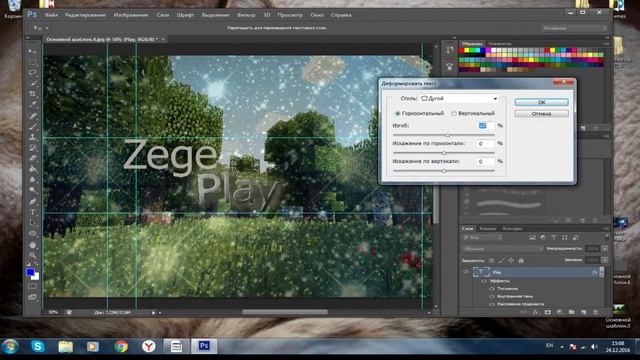
Task: Select the Pen tool
Action: (x=32, y=202)
